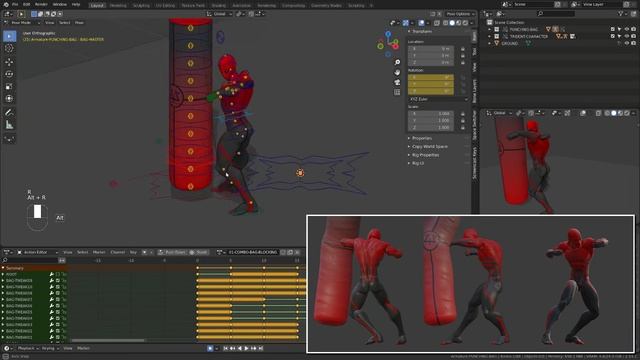Expand the Properties panel in sidebar

pos(422,138)
